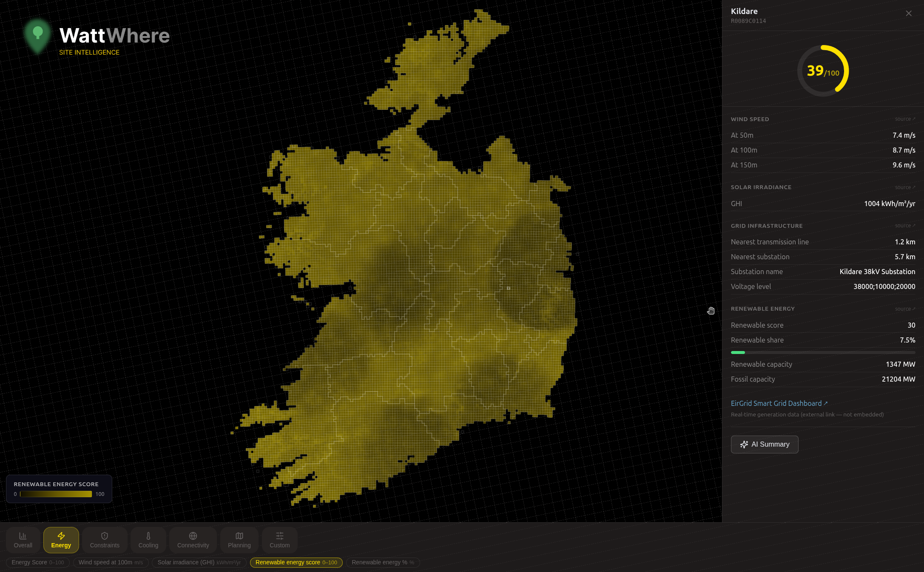Switch to Solar irradiance (GHI) layer

(x=199, y=562)
